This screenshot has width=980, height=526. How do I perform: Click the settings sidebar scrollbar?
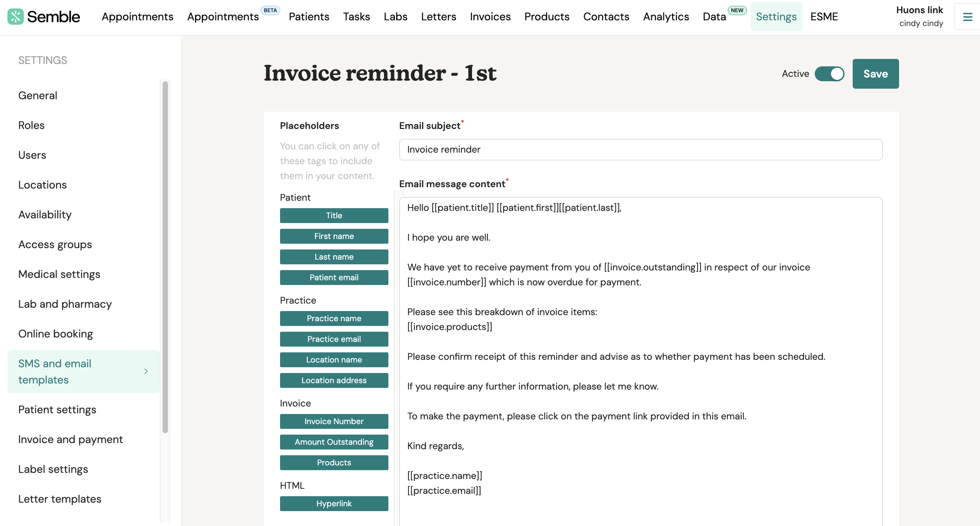[165, 257]
